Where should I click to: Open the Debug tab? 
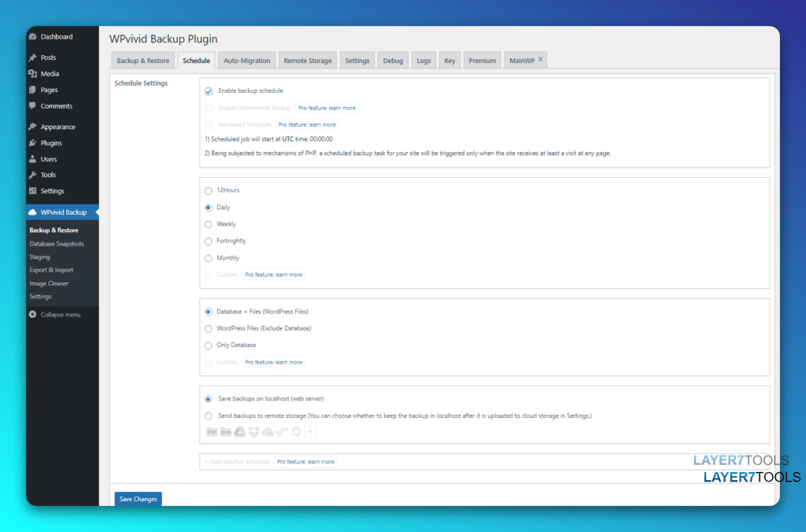coord(393,60)
